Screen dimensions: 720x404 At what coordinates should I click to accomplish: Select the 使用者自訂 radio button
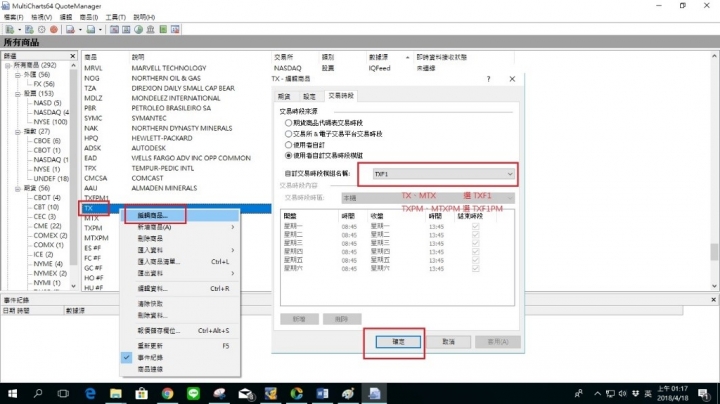[288, 145]
